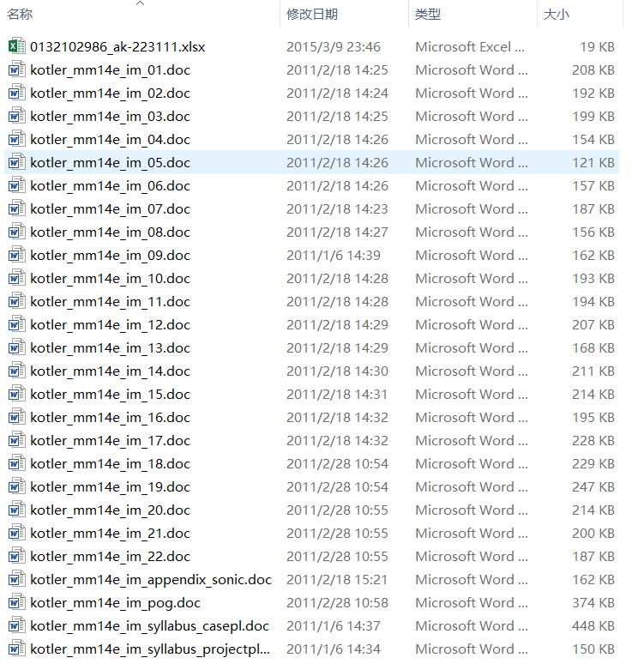Click the date 2015/3/9 23:46
Image resolution: width=644 pixels, height=670 pixels.
334,46
